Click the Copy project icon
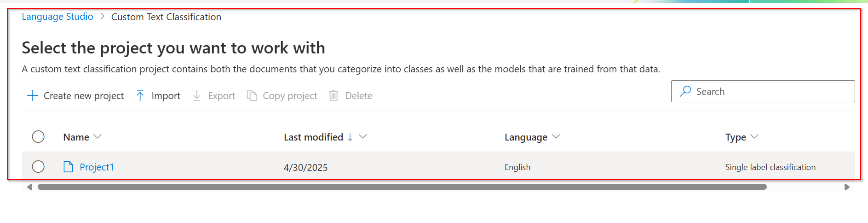 (x=252, y=95)
